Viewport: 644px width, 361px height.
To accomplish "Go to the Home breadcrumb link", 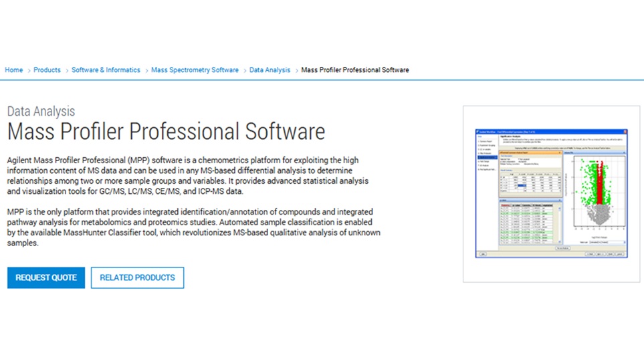I will click(13, 70).
